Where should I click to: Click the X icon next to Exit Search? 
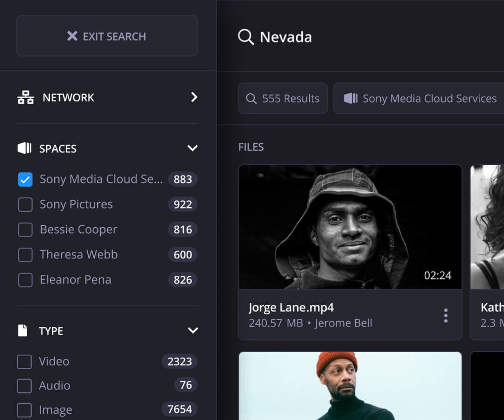pyautogui.click(x=73, y=36)
